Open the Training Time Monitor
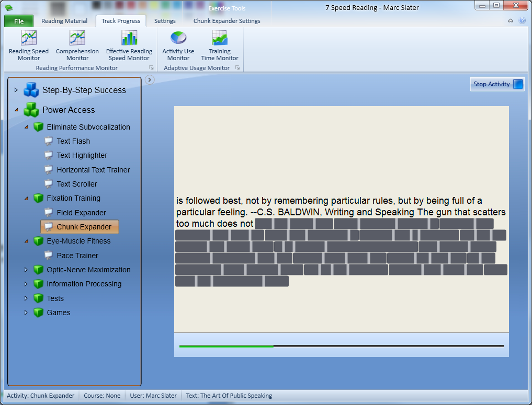The height and width of the screenshot is (405, 532). pyautogui.click(x=220, y=45)
